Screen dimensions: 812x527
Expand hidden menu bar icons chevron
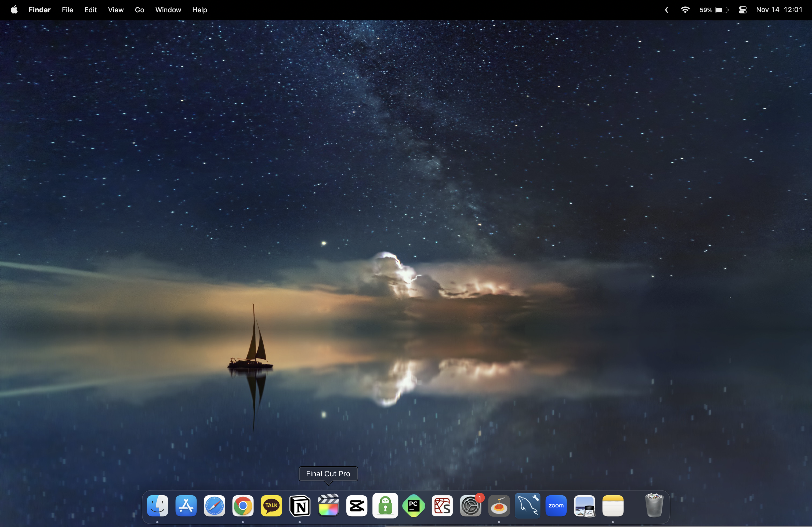pos(666,10)
